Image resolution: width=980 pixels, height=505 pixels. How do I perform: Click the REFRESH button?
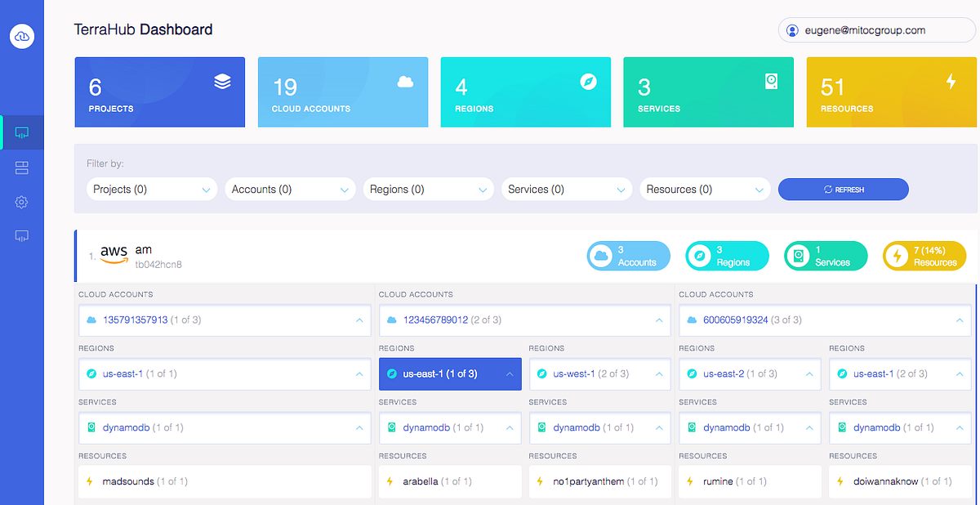point(843,189)
